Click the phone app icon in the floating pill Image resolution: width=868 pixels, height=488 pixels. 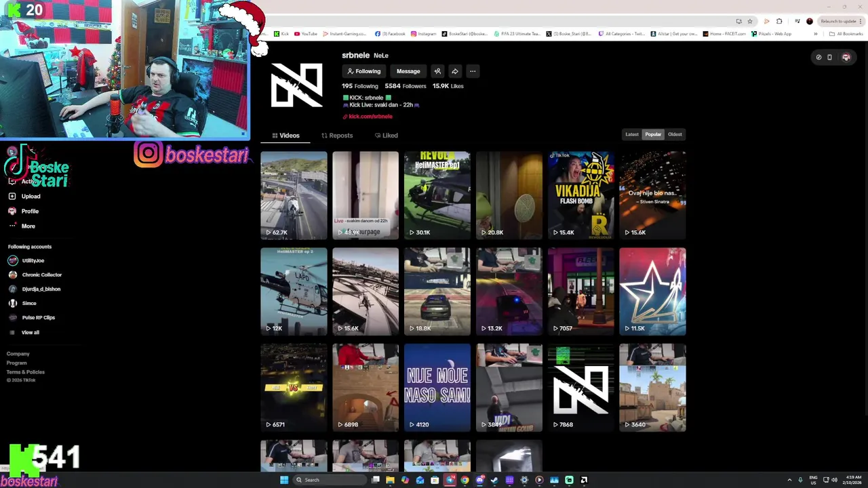[829, 58]
